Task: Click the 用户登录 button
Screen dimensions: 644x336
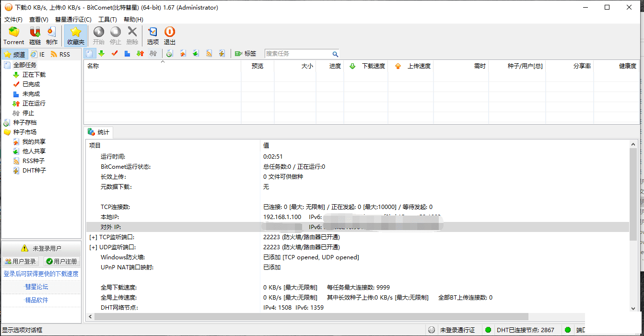Action: point(21,261)
